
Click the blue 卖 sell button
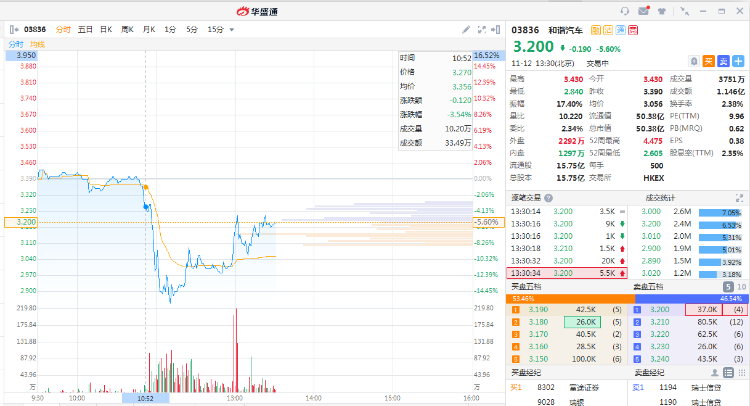click(723, 61)
